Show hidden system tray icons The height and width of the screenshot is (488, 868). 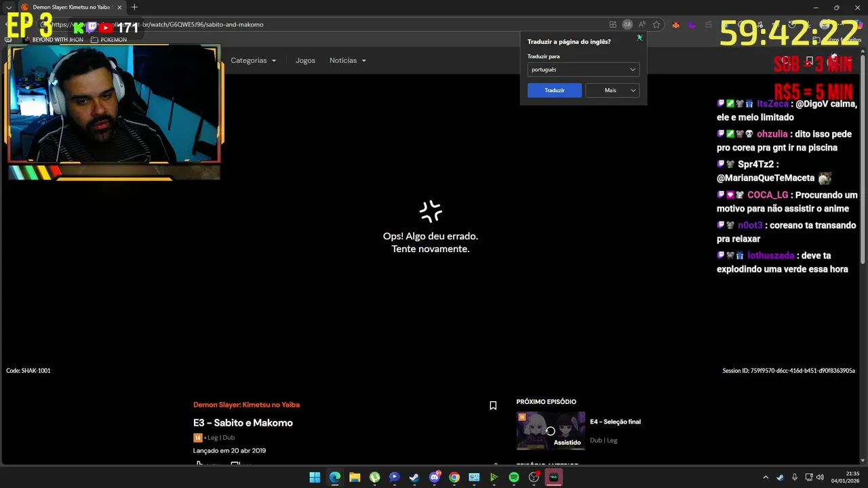pyautogui.click(x=766, y=477)
